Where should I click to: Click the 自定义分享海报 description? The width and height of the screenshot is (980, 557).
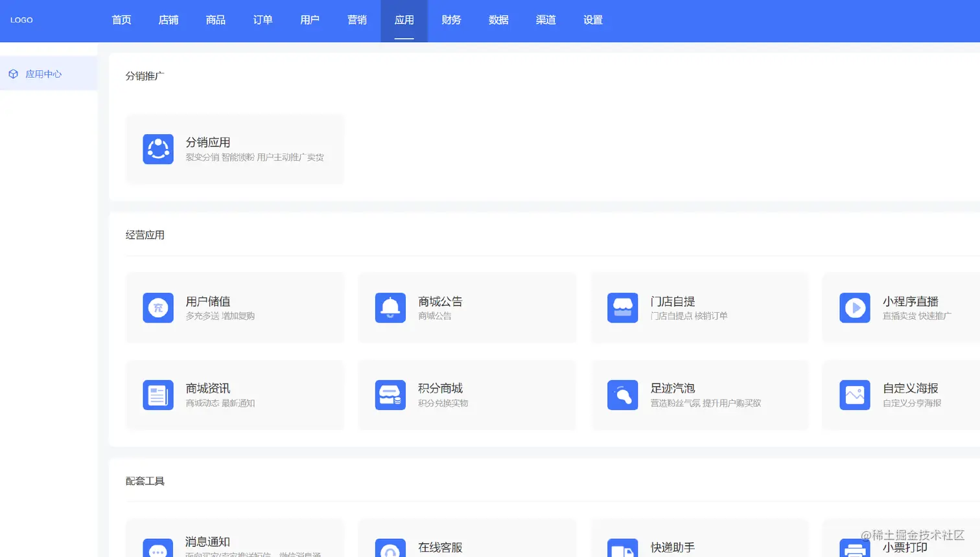pyautogui.click(x=912, y=404)
